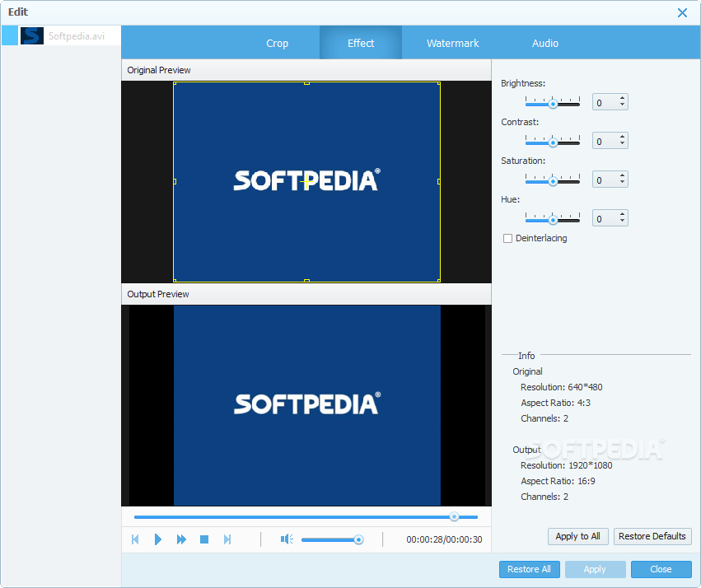Select Softpedia.avi thumbnail in file list
Screen dimensions: 701x588
click(32, 35)
